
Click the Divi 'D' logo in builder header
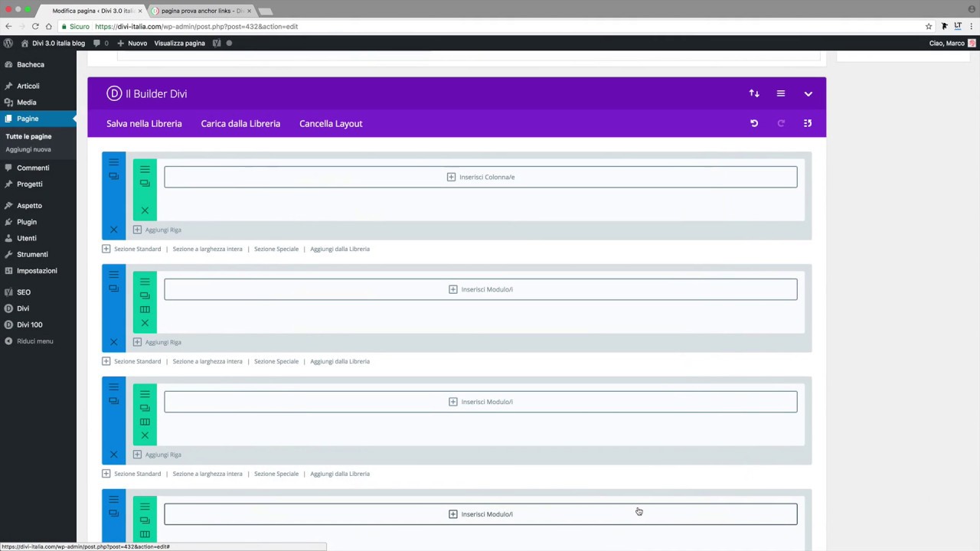pyautogui.click(x=114, y=93)
